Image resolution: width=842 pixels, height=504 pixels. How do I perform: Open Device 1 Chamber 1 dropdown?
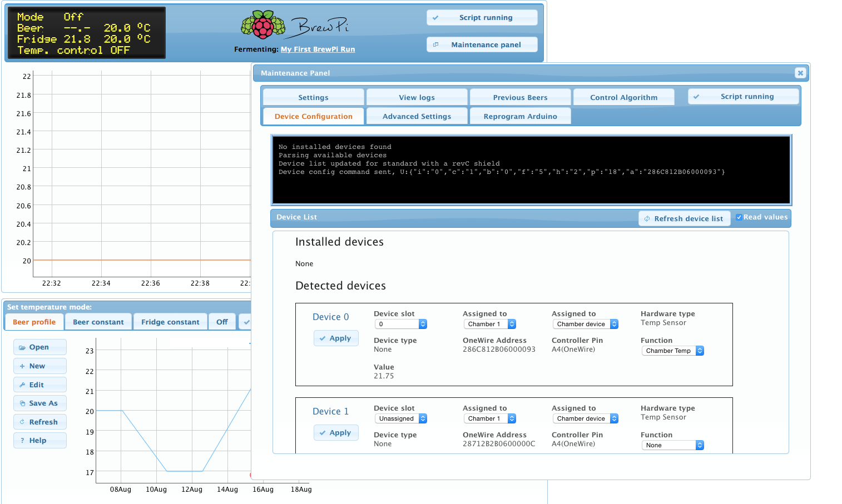[490, 418]
